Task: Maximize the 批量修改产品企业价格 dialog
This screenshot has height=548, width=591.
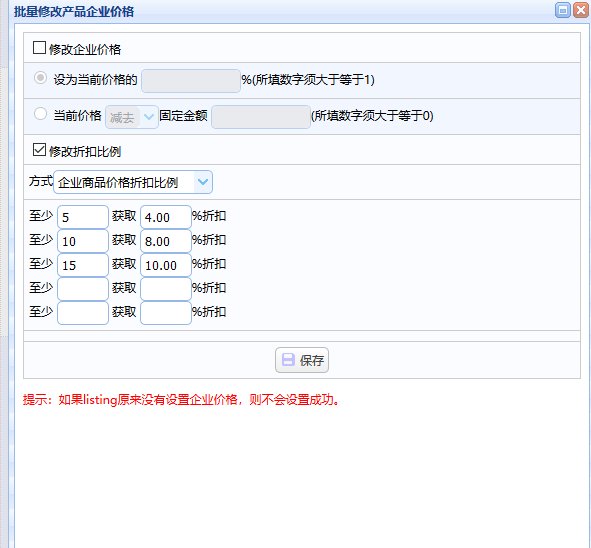Action: (x=563, y=10)
